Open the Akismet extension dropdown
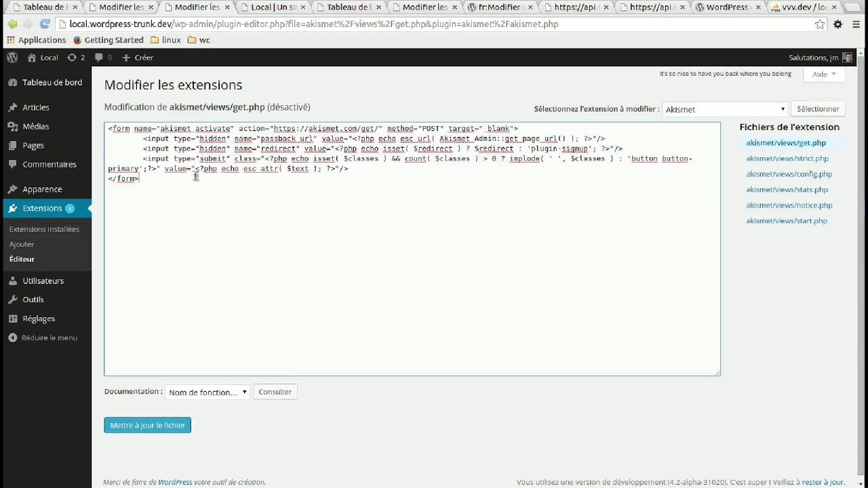 tap(724, 109)
